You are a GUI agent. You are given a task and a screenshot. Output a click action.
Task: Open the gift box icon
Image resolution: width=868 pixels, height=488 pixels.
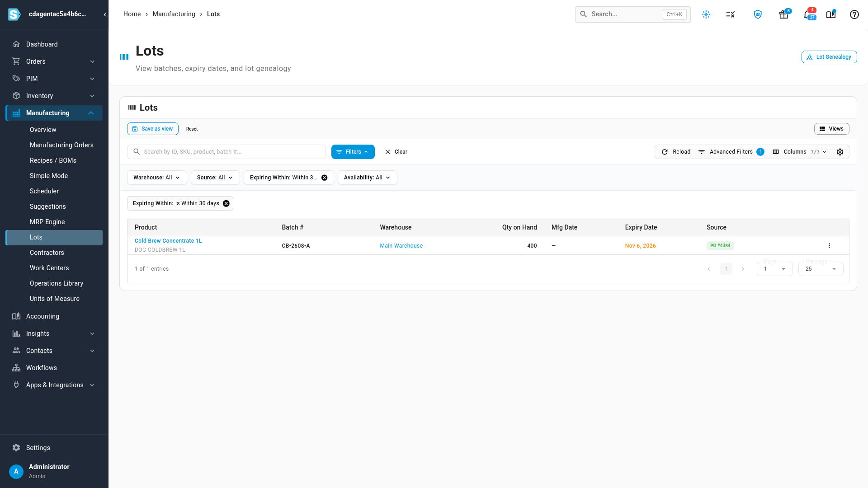[784, 14]
